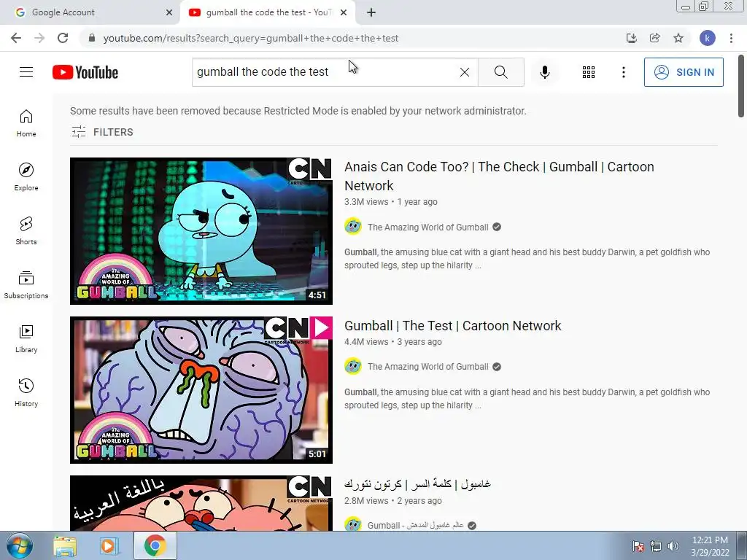Go to the YouTube logo homepage

click(85, 72)
